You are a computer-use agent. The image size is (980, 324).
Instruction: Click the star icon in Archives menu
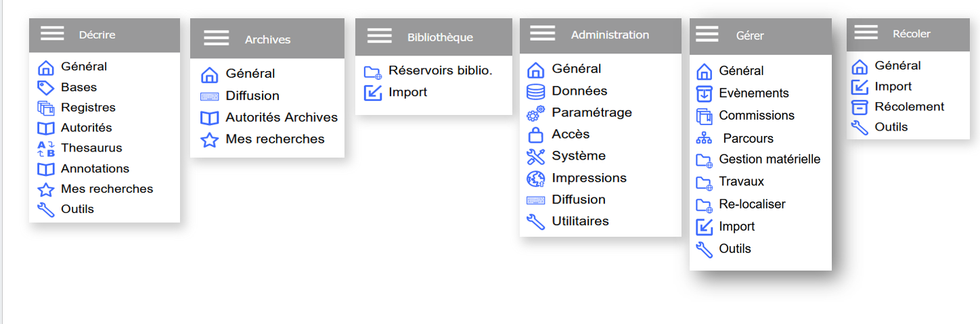coord(210,140)
